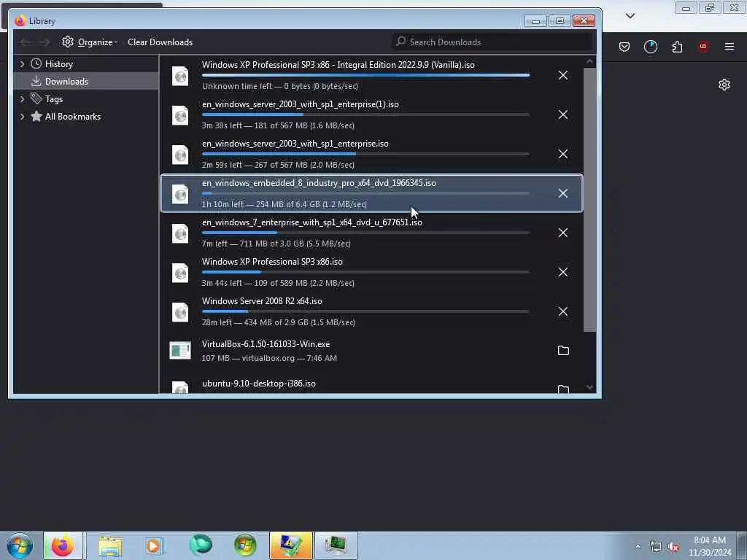Click file icon of Windows 7 Enterprise ISO
The height and width of the screenshot is (560, 747).
180,233
